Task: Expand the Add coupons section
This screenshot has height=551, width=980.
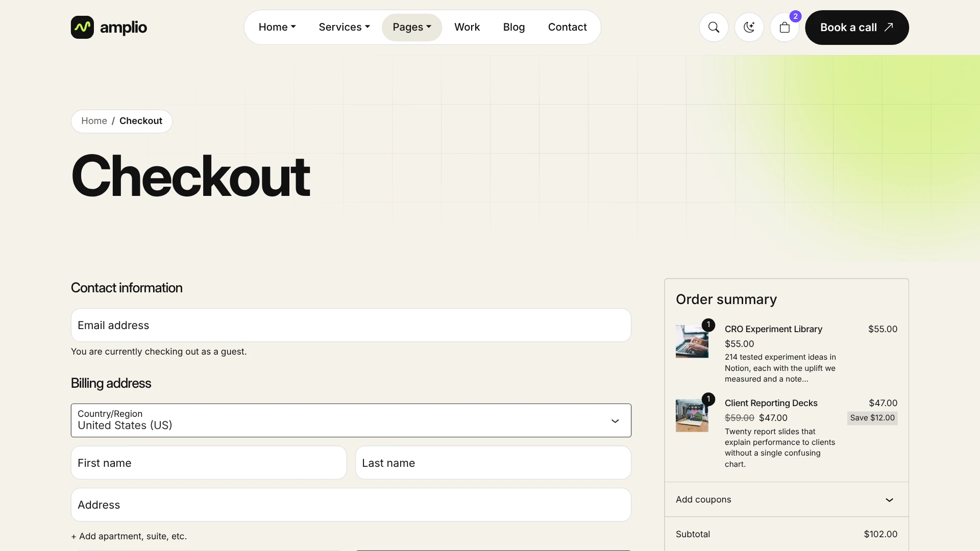Action: click(x=786, y=499)
